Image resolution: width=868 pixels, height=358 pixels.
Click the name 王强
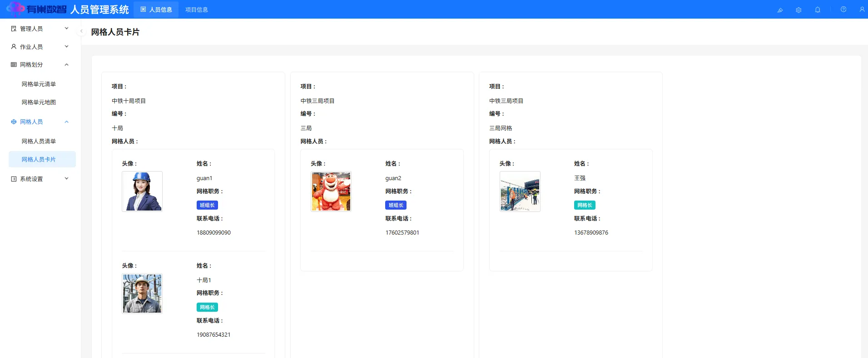coord(580,178)
